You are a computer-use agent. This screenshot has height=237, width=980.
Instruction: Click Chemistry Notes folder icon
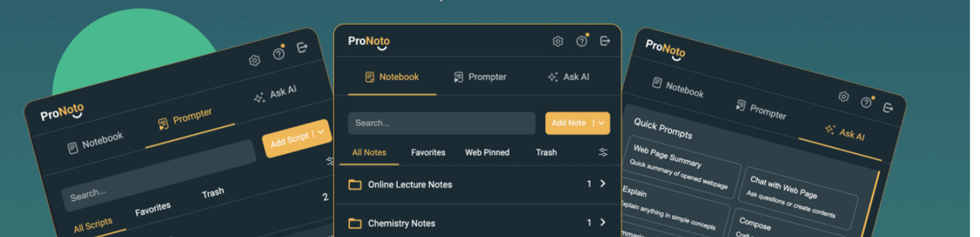click(355, 223)
